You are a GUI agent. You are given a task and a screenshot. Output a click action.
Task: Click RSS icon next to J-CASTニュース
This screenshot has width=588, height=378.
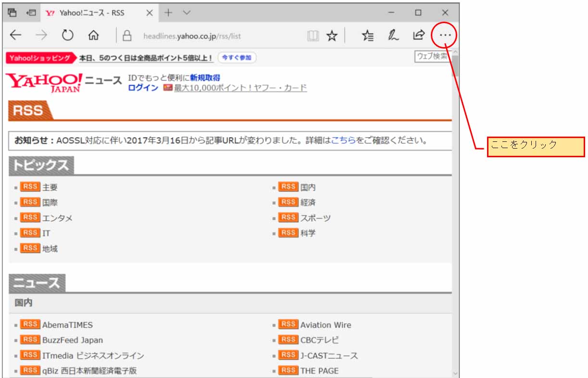pos(288,355)
